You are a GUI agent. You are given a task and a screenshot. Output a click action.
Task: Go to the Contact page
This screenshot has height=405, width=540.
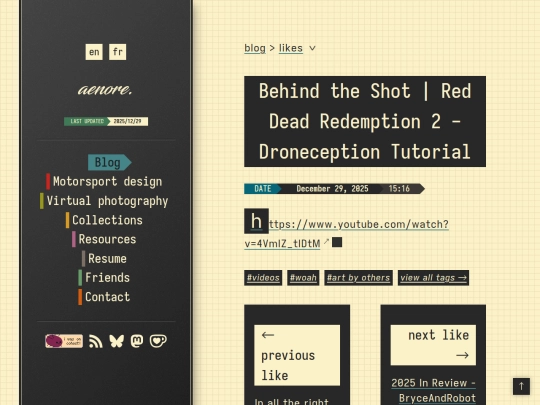(x=104, y=297)
